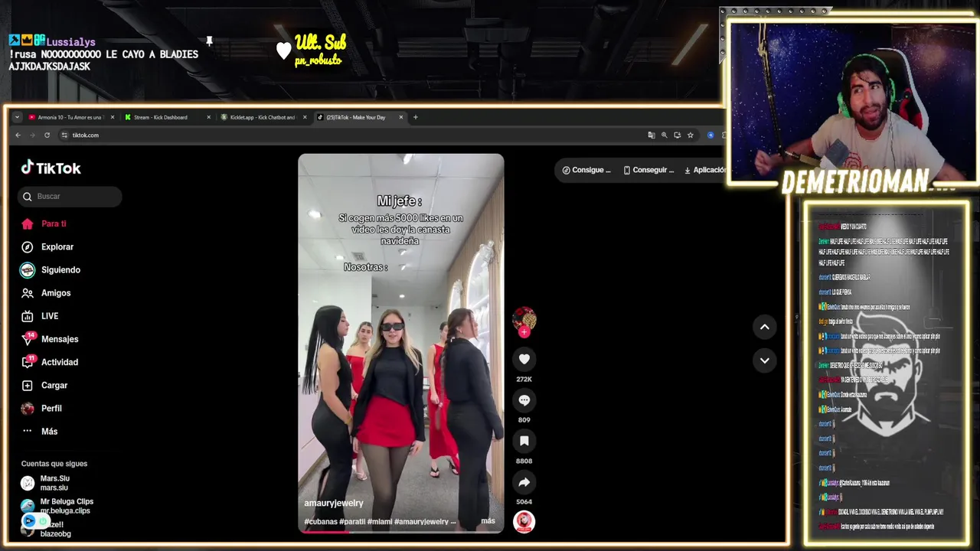Click the LIVE camera icon
Viewport: 980px width, 551px height.
pos(28,316)
